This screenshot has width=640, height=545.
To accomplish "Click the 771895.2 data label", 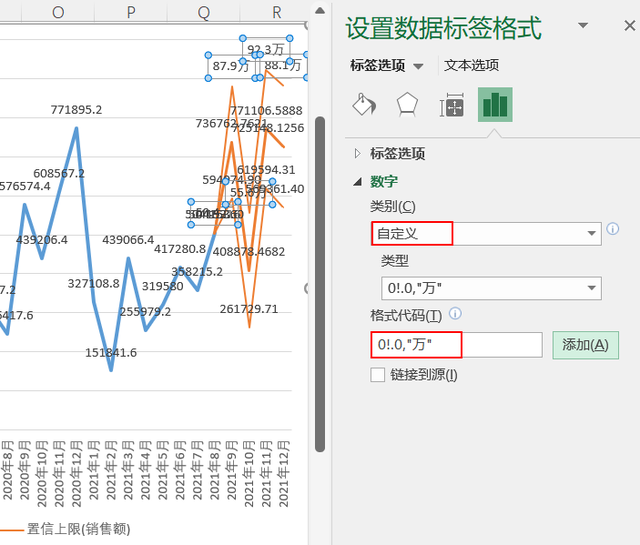I will (x=76, y=110).
